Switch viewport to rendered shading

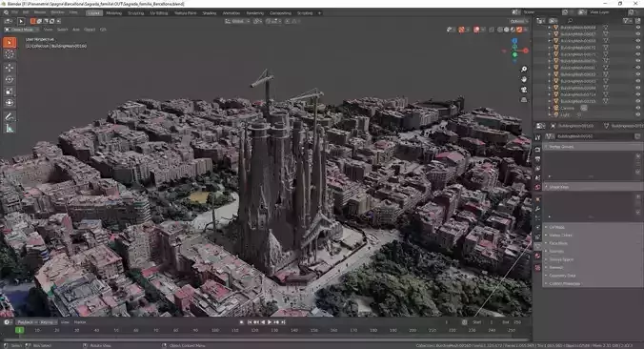(x=519, y=30)
